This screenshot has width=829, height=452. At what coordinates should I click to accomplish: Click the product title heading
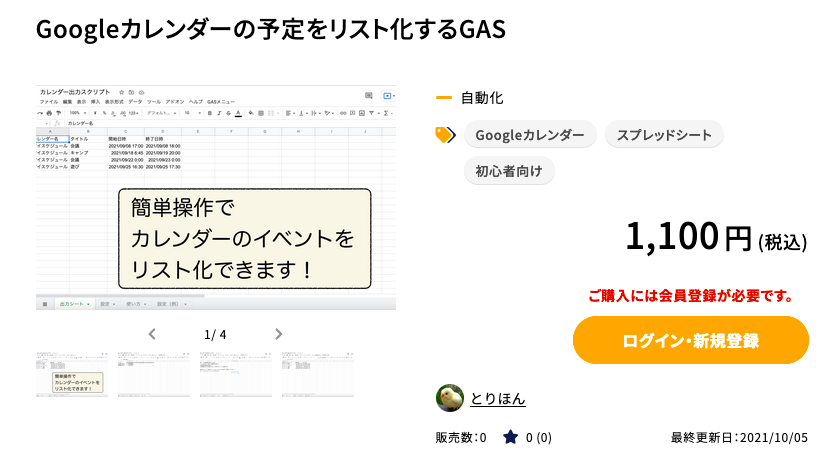[270, 30]
